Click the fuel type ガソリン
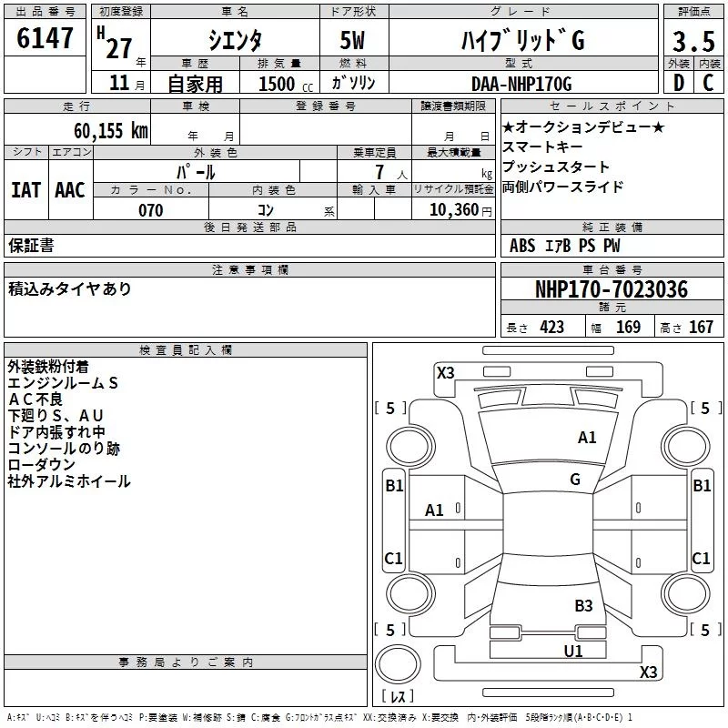The height and width of the screenshot is (728, 728). click(x=353, y=83)
